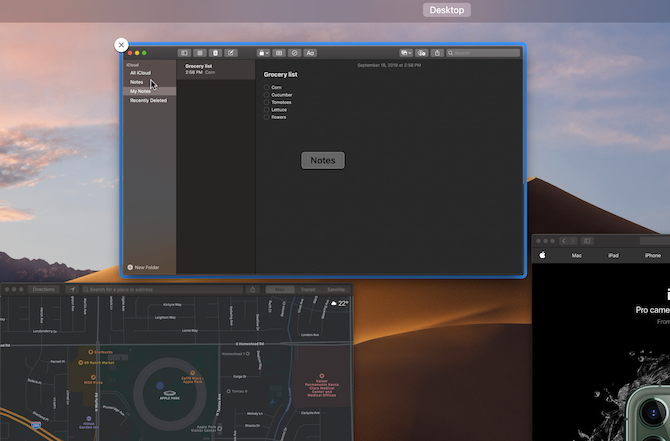The width and height of the screenshot is (670, 441).
Task: Click the trash icon in Notes toolbar
Action: (215, 52)
